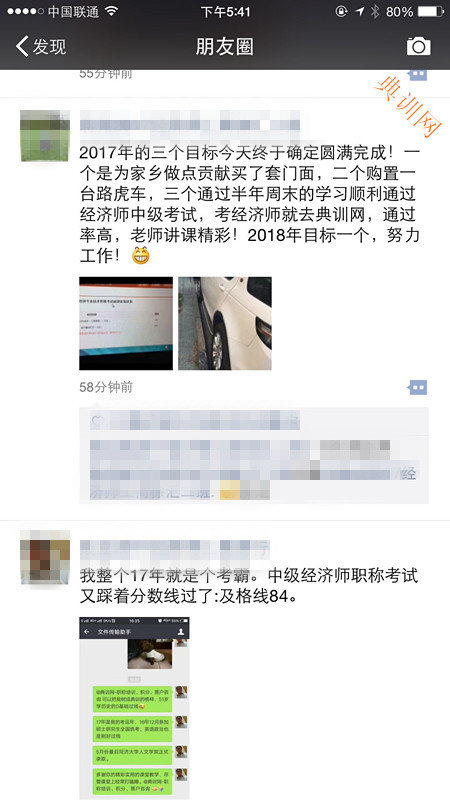
Task: Tap the green pixelated avatar of first poster
Action: [45, 136]
